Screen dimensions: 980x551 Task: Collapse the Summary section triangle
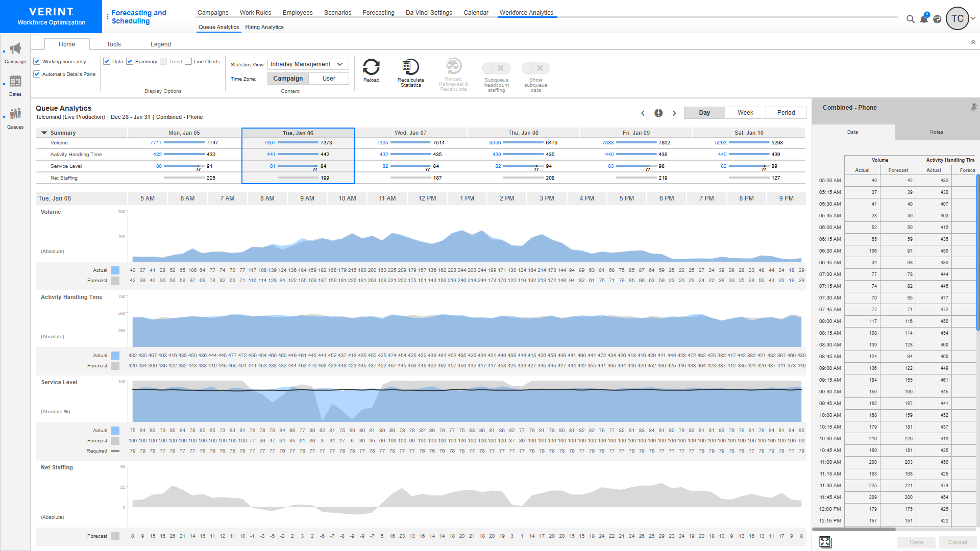point(44,133)
